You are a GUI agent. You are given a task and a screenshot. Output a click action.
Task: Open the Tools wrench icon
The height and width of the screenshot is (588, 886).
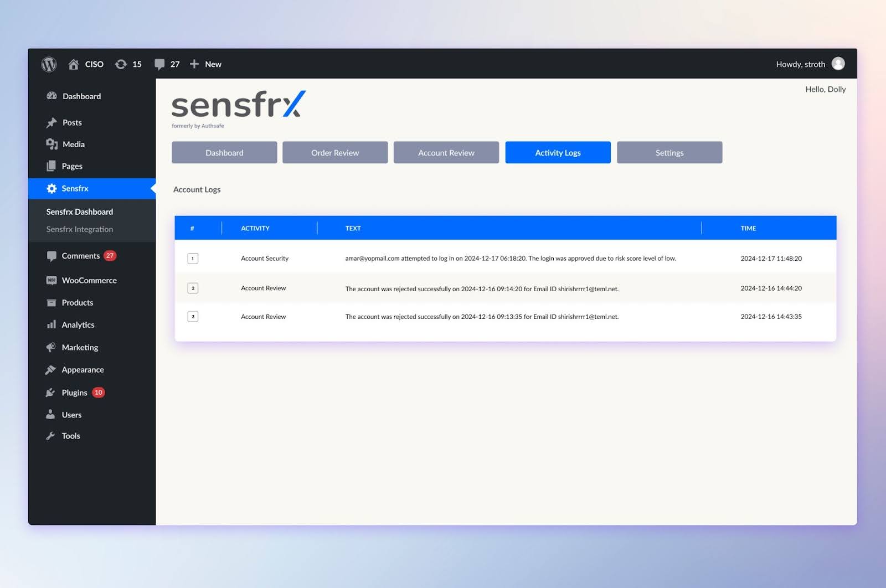coord(51,436)
